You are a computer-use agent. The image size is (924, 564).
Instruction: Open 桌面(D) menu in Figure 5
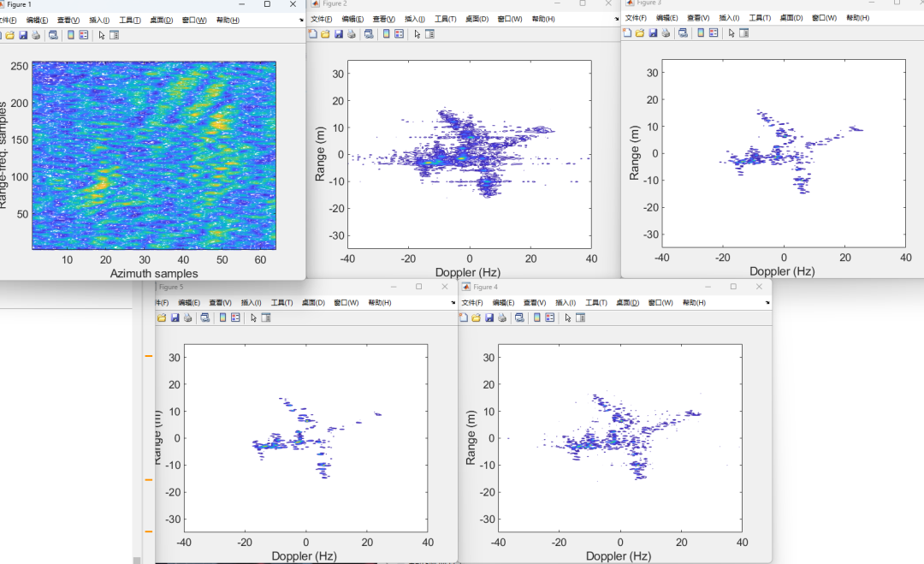click(x=313, y=302)
